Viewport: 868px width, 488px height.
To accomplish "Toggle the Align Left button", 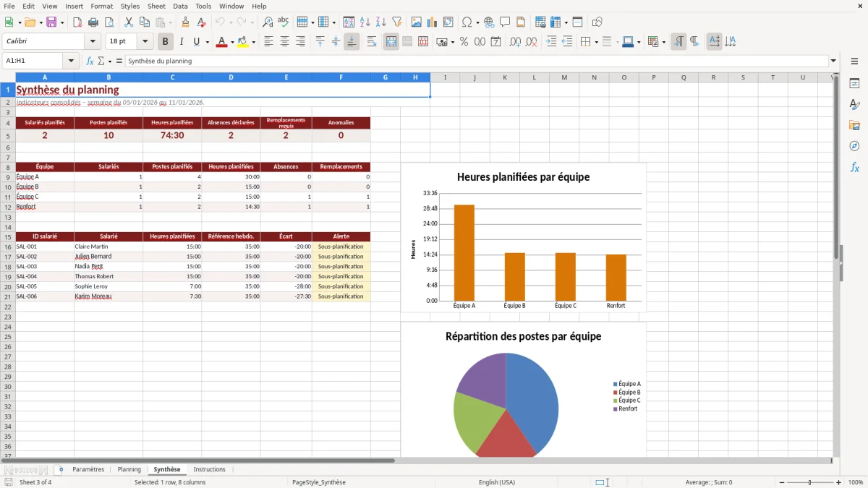I will (x=268, y=42).
